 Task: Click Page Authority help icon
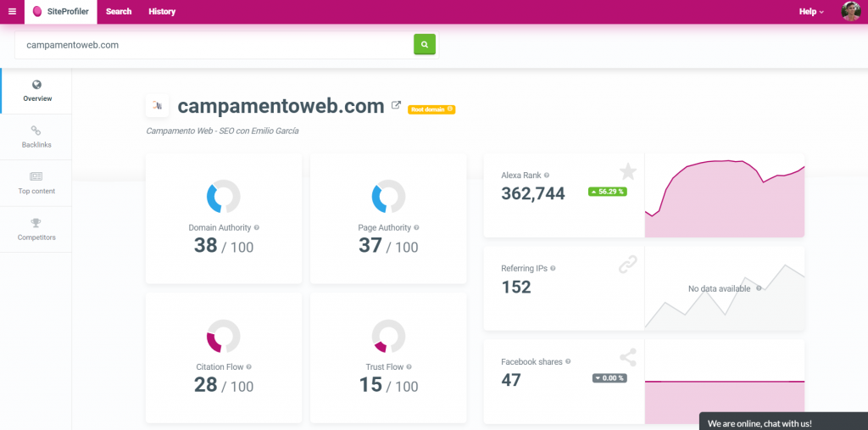(416, 227)
